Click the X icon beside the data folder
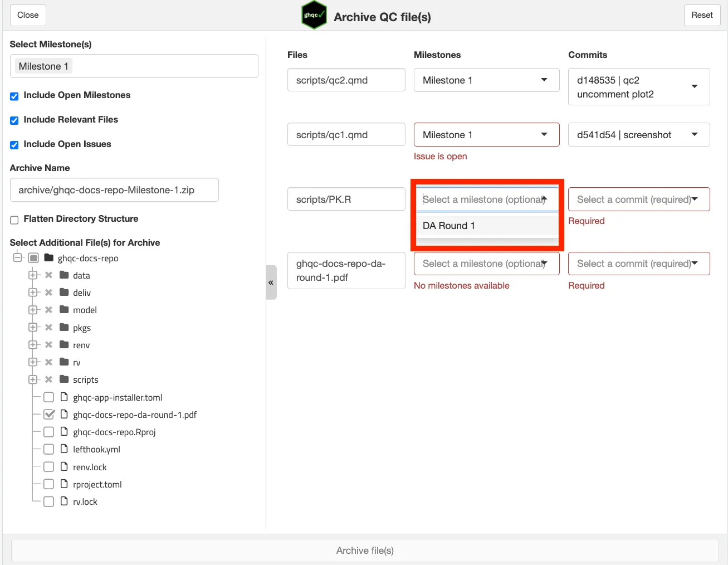 click(x=49, y=275)
